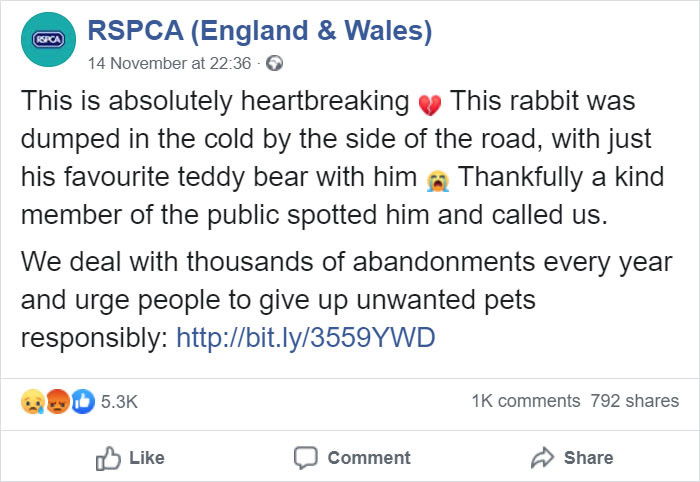Click the Share arrow icon
Image resolution: width=700 pixels, height=482 pixels.
coord(542,458)
